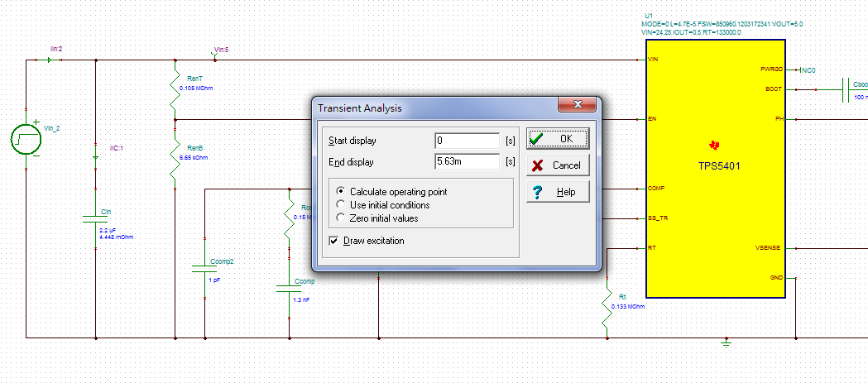Click the VSENSE pin label on U1
Viewport: 868px width, 383px height.
point(770,247)
